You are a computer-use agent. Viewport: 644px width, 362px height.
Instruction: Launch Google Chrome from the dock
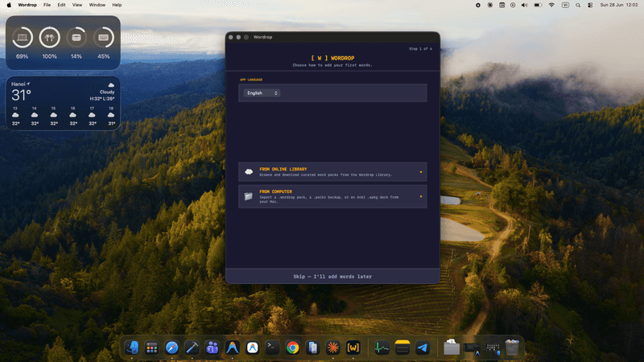coord(292,348)
